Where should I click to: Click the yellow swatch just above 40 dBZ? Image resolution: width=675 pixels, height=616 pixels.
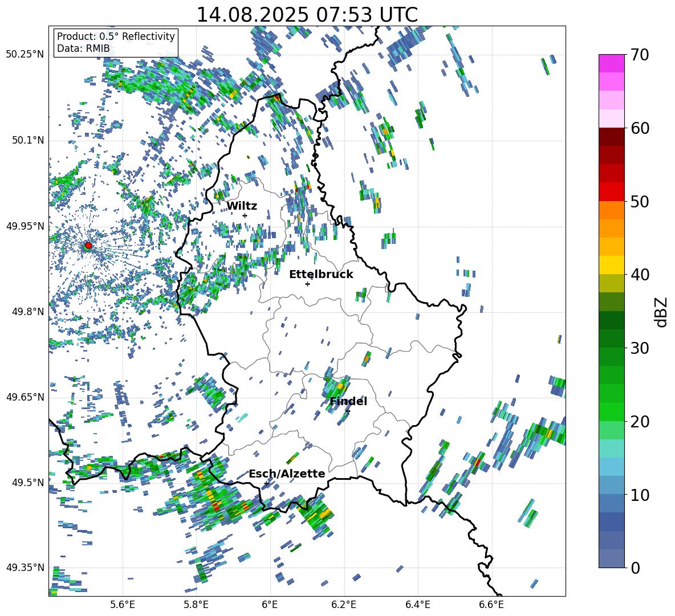click(611, 265)
